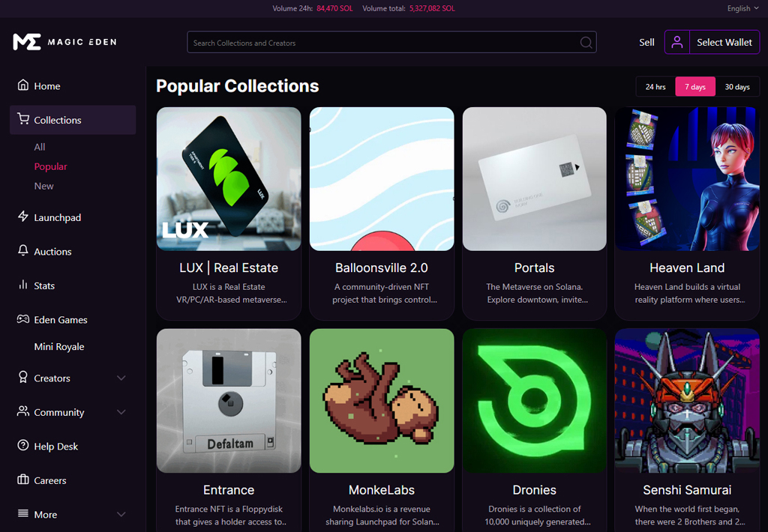Click the Creators award icon
The image size is (768, 532).
pos(23,377)
